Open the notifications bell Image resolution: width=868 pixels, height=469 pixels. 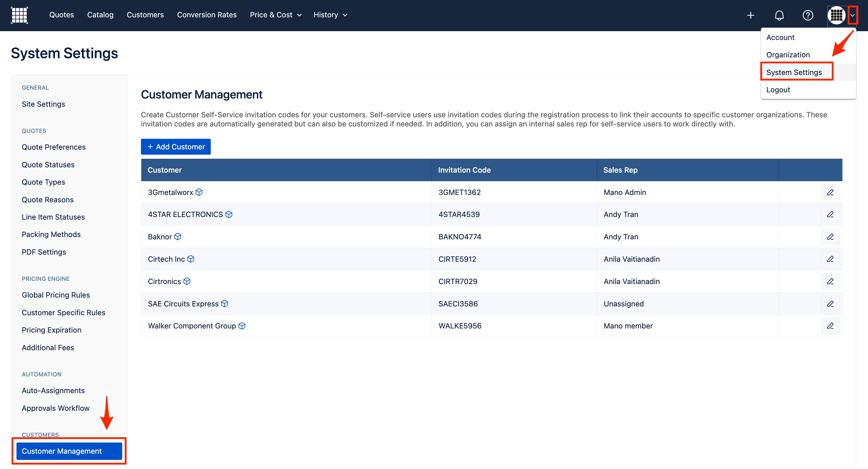tap(779, 15)
